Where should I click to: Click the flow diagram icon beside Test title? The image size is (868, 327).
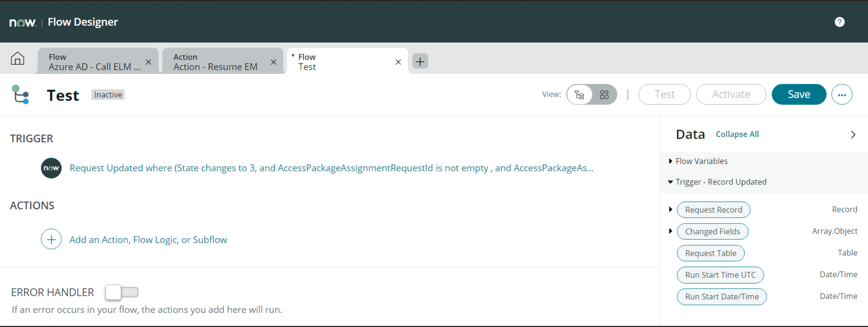point(21,94)
